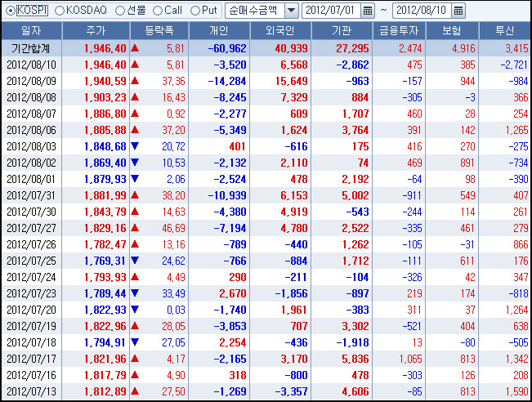Click the institution value 5,836
Viewport: 532px width, 402px height.
355,359
